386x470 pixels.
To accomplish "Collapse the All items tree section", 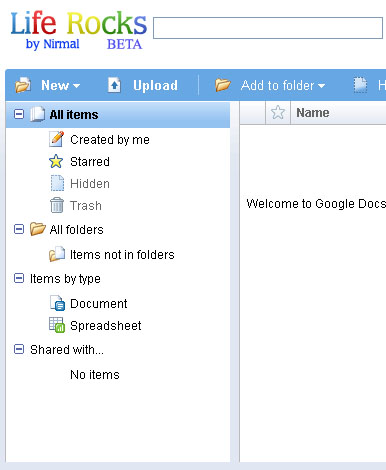I will coord(19,114).
